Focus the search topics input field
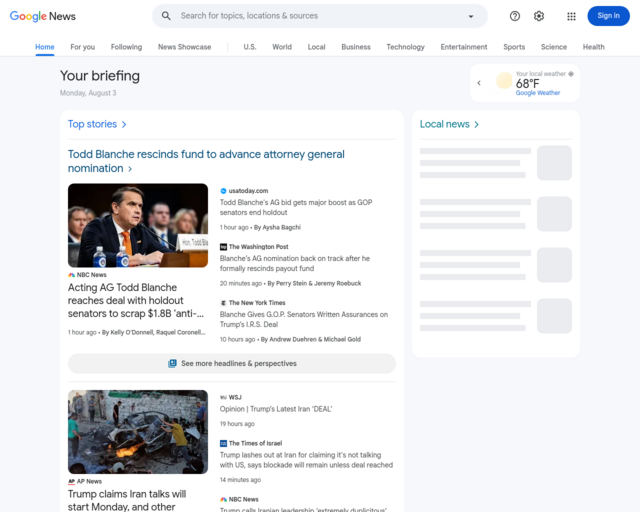This screenshot has width=640, height=512. [x=320, y=16]
